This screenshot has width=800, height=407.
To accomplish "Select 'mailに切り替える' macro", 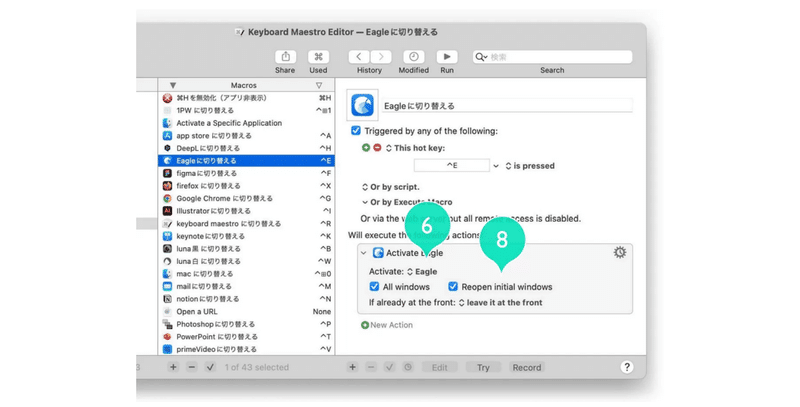I will pyautogui.click(x=246, y=286).
